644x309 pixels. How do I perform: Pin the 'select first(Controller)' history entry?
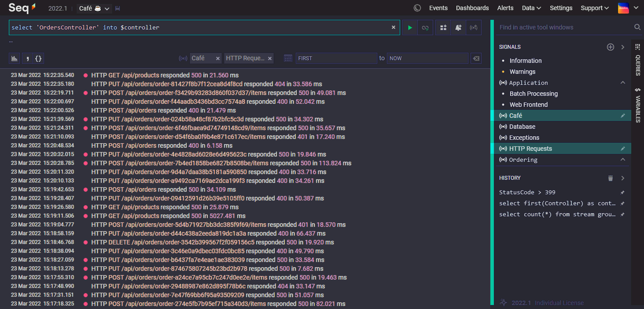[622, 204]
